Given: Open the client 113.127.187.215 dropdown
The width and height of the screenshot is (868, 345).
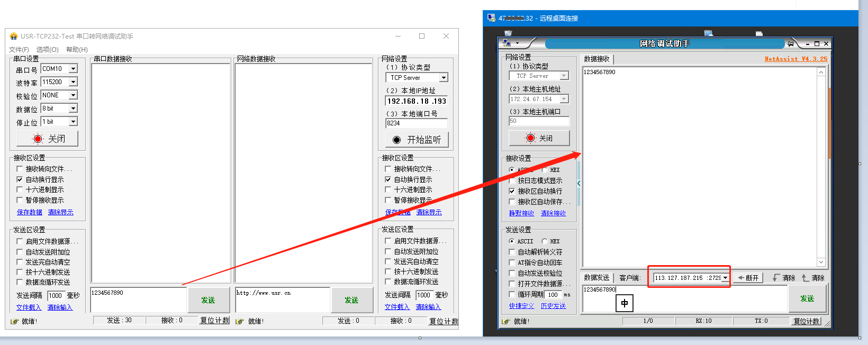Looking at the screenshot, I should (x=725, y=278).
